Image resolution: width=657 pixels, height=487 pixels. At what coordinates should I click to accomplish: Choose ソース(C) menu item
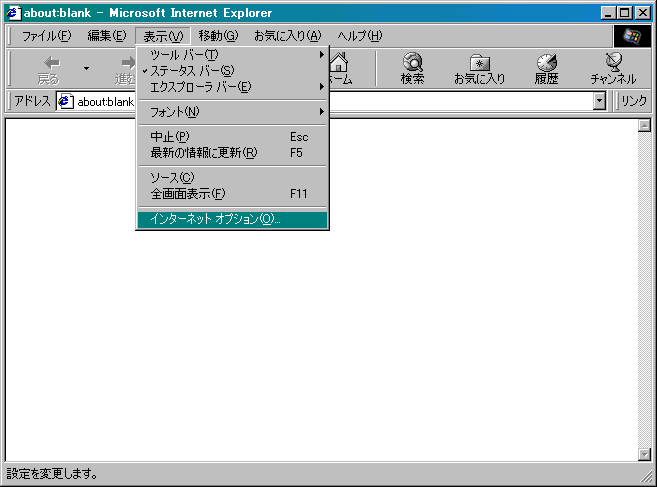point(232,178)
